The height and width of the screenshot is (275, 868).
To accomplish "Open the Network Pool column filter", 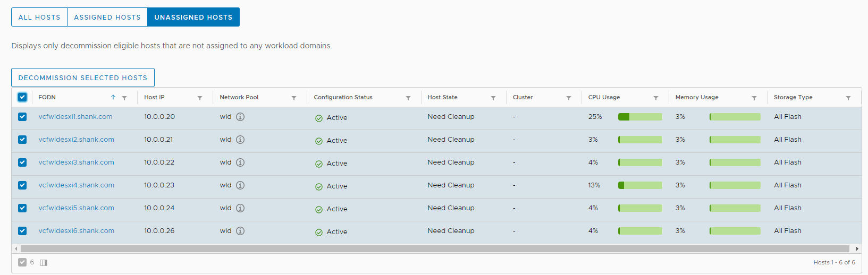I will (x=294, y=98).
